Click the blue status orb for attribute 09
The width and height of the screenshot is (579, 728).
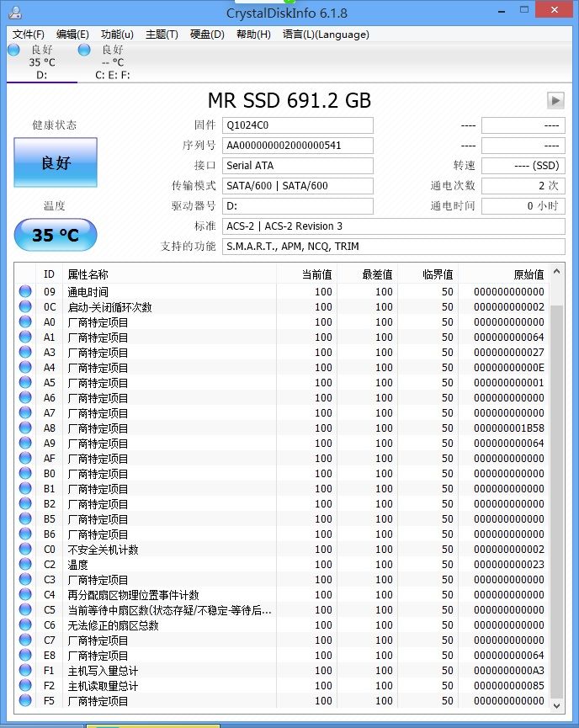[x=25, y=292]
